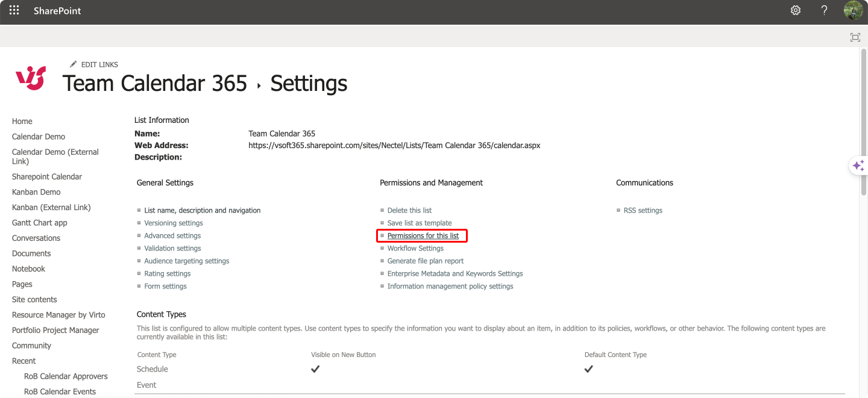Open Workflow Settings
868x398 pixels.
[x=415, y=248]
